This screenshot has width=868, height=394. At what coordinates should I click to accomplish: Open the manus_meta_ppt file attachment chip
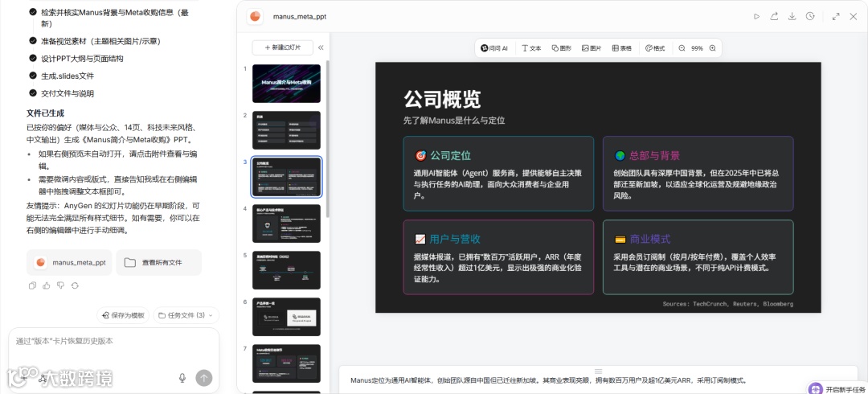click(x=69, y=263)
